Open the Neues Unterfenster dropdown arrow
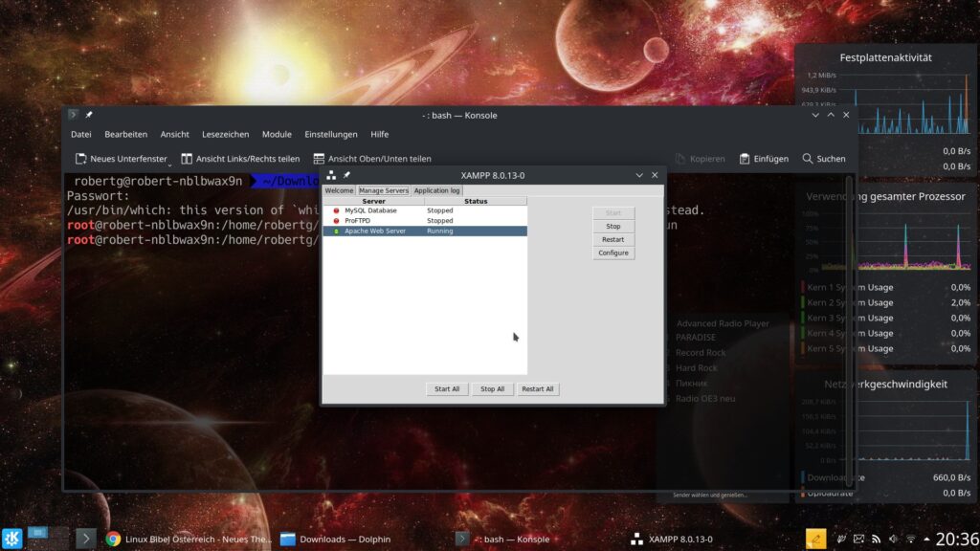Viewport: 980px width, 551px height. tap(169, 164)
